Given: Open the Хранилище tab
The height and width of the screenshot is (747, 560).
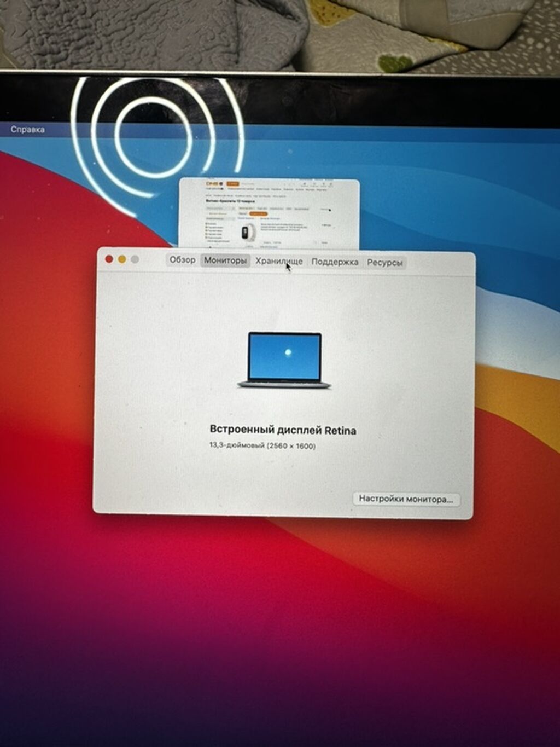Looking at the screenshot, I should coord(279,262).
